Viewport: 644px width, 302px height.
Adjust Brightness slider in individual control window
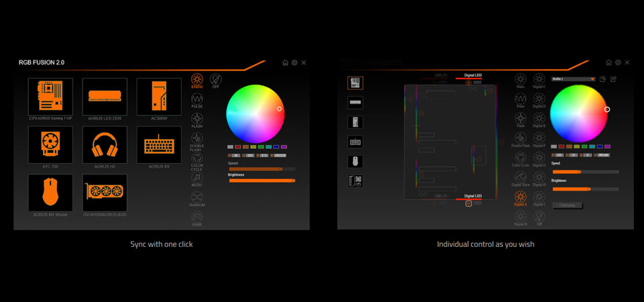[586, 189]
